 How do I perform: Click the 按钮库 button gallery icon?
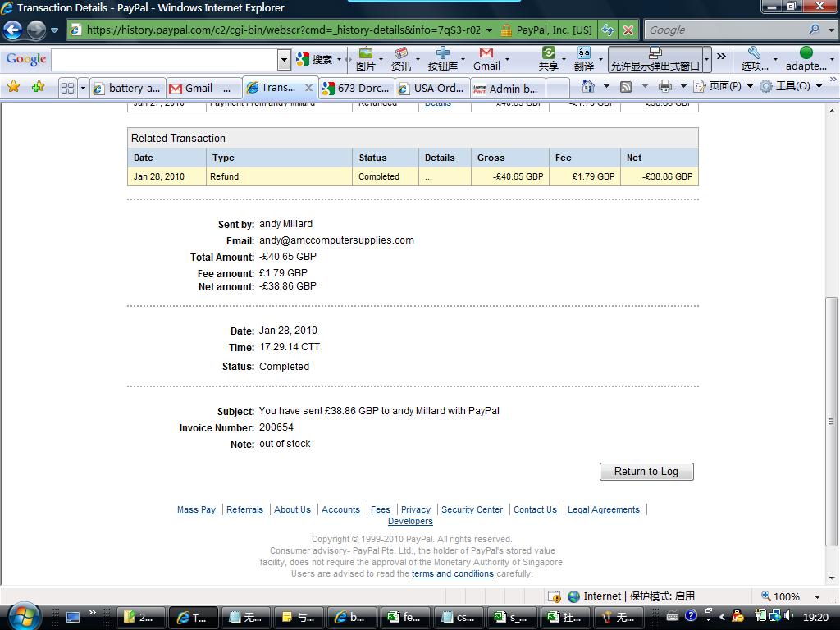442,59
